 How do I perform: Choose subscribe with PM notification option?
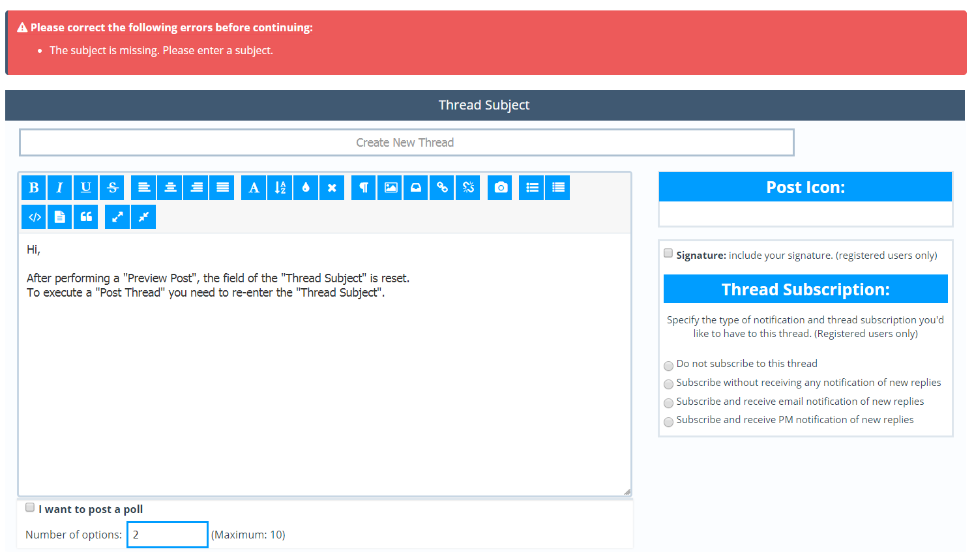point(668,422)
